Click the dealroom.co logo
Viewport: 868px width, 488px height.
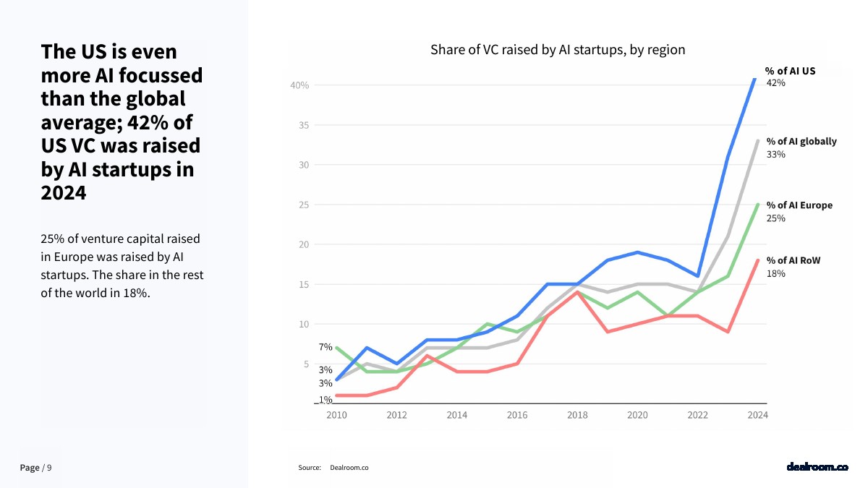(x=817, y=467)
